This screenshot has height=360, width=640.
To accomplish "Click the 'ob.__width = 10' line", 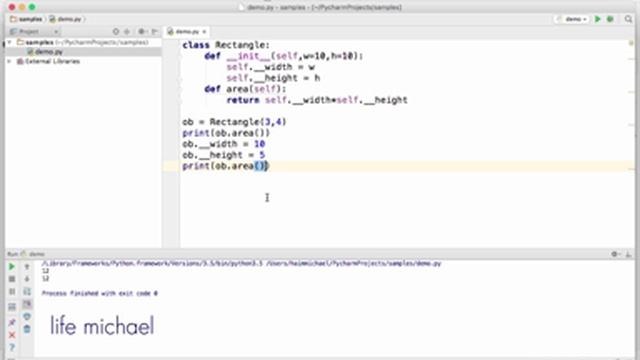I will pos(224,144).
